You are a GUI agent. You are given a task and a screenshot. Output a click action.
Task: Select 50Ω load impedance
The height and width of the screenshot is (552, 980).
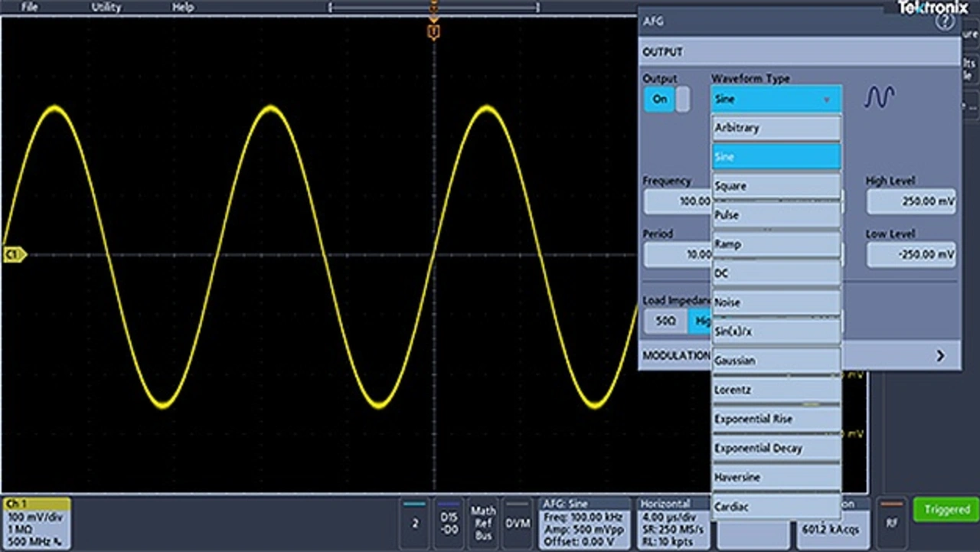(x=665, y=322)
